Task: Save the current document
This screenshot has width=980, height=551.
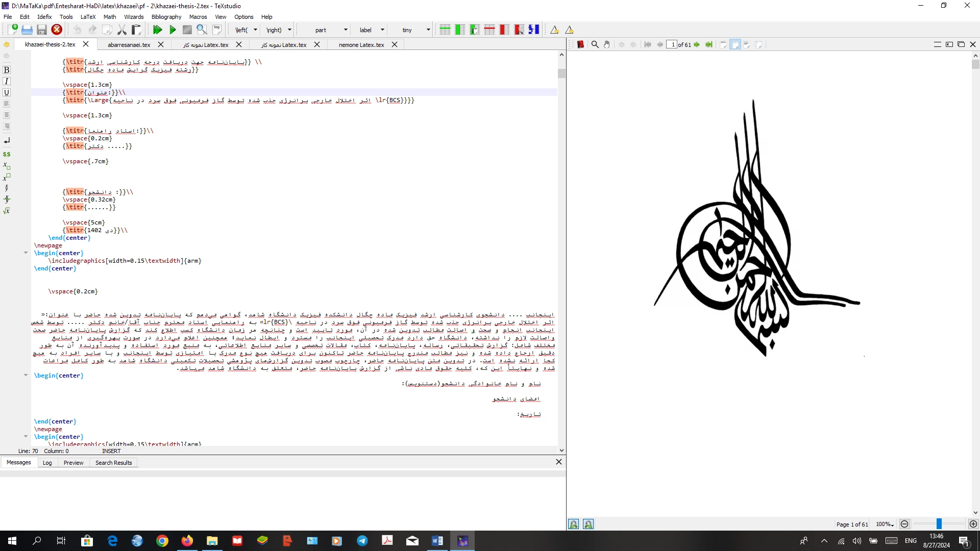Action: click(x=42, y=30)
